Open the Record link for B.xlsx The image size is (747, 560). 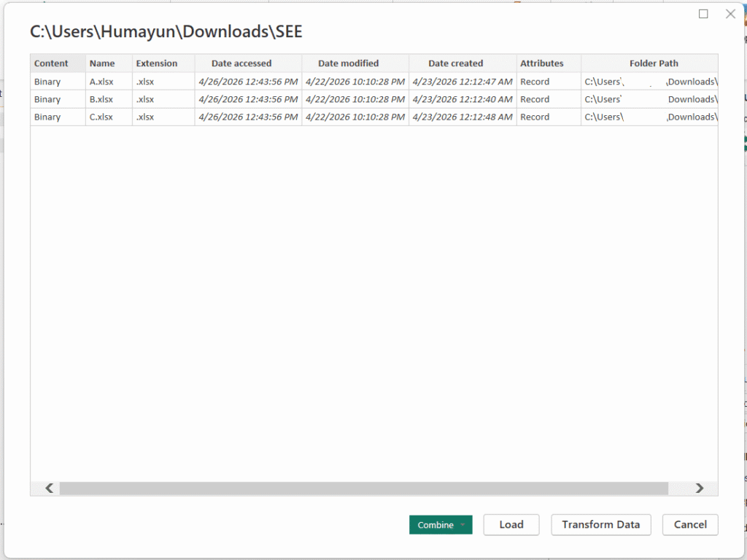pos(535,99)
